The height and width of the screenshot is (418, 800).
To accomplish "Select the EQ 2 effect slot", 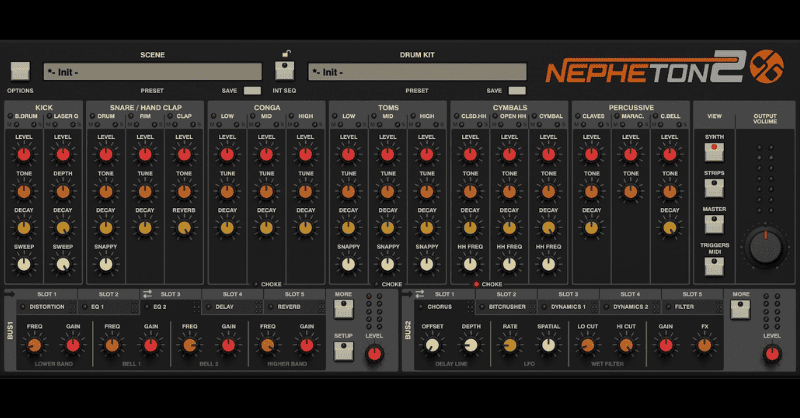I will point(170,307).
